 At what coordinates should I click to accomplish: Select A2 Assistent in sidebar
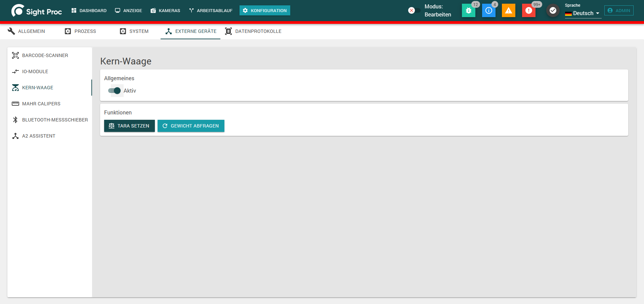[50, 136]
